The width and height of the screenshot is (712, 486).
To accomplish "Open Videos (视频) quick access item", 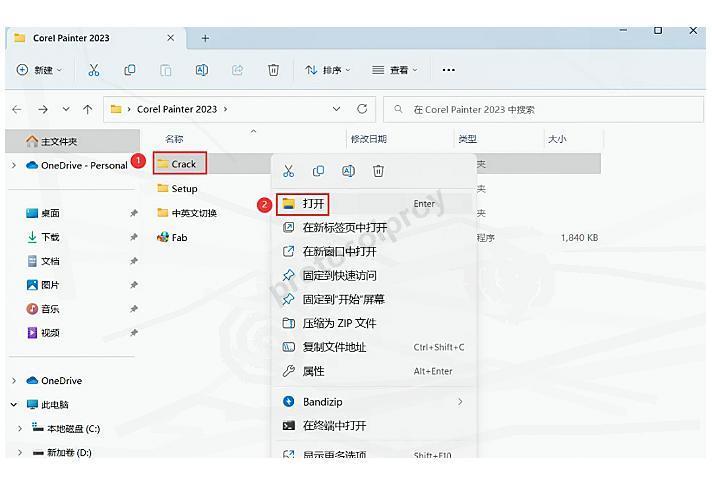I will coord(43,333).
